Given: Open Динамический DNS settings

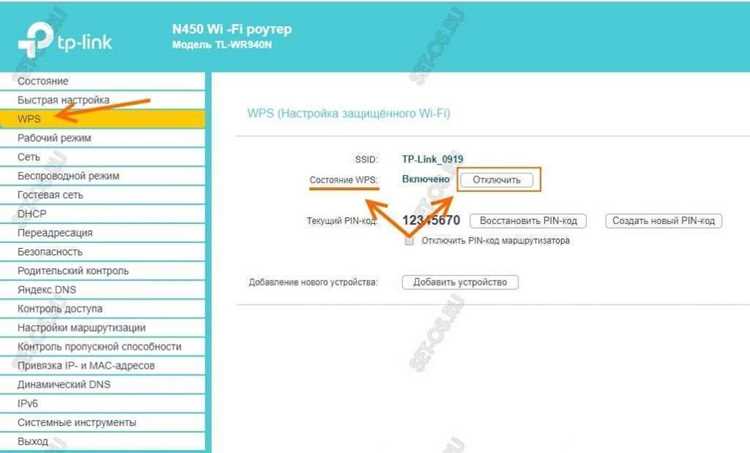Looking at the screenshot, I should tap(102, 385).
